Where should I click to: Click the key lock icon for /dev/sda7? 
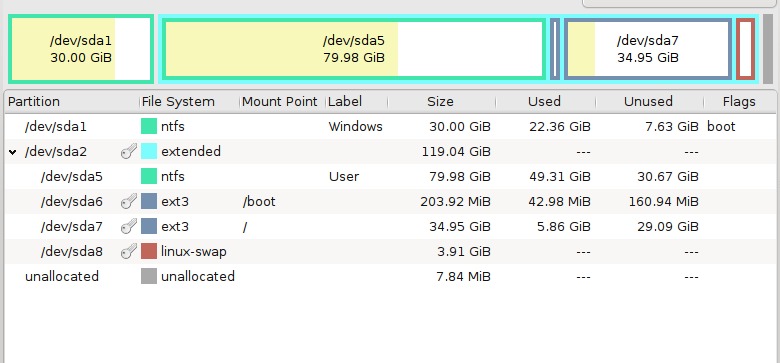pyautogui.click(x=129, y=226)
